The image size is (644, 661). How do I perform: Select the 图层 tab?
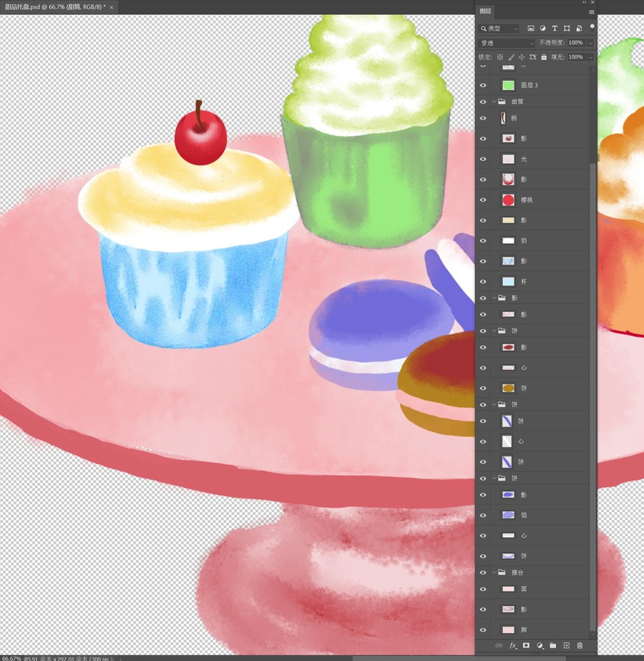pos(485,11)
